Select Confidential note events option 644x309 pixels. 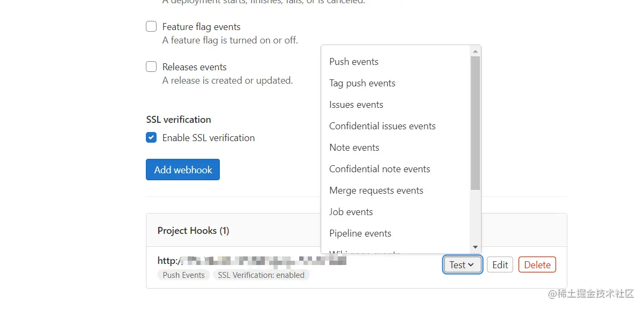point(396,169)
